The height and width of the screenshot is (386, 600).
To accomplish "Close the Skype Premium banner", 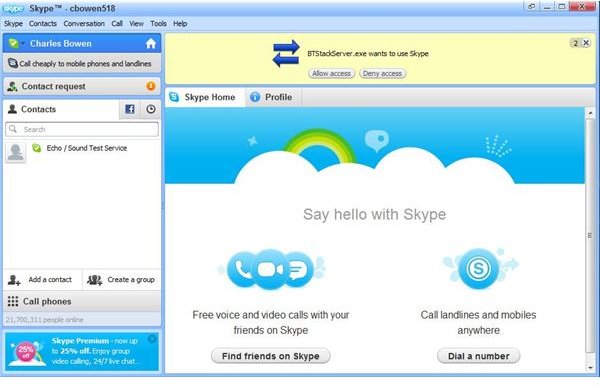I will tap(152, 339).
